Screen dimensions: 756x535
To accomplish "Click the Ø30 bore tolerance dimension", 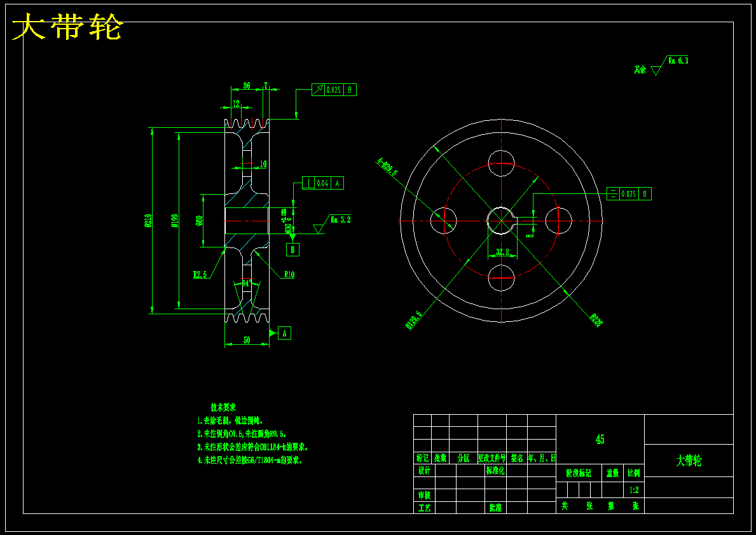I will coord(286,220).
